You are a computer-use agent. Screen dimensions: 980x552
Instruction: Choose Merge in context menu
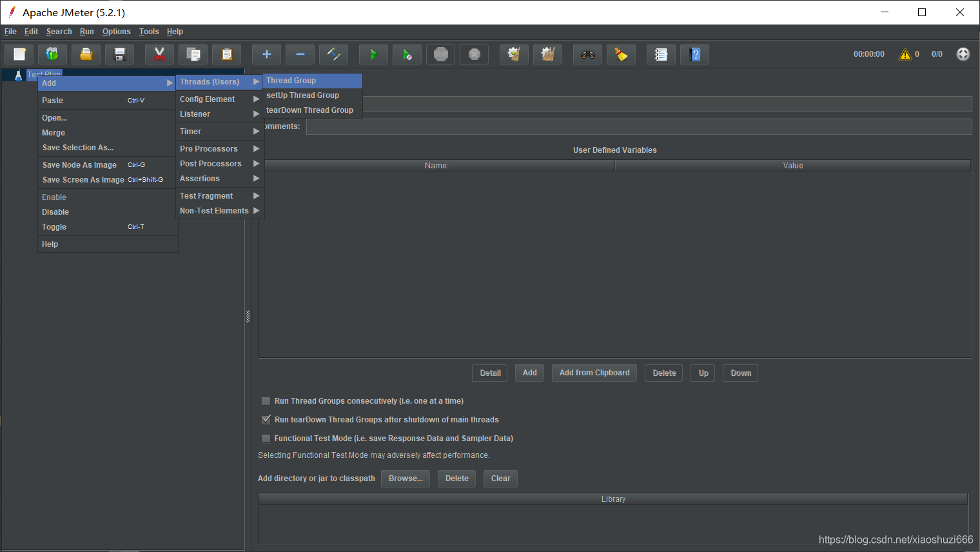(107, 133)
